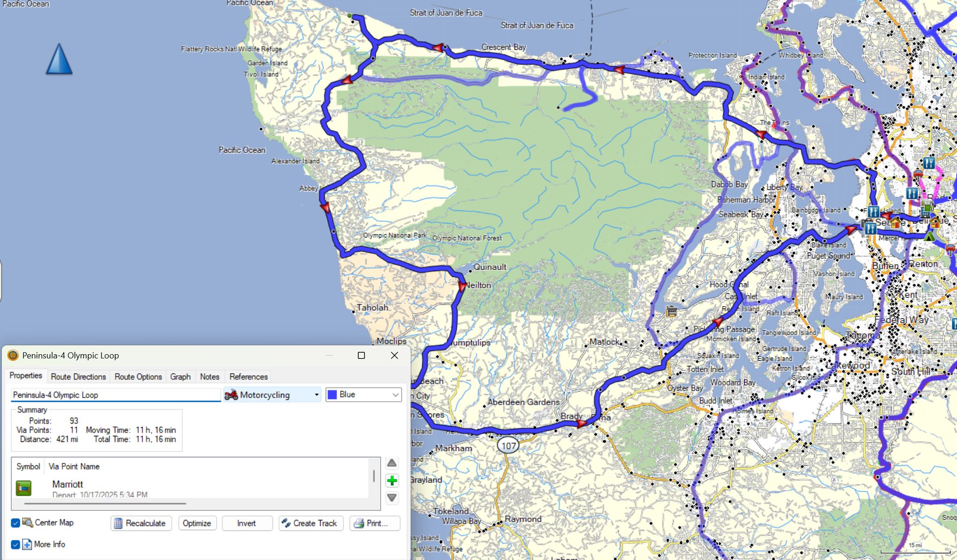Uncheck the Center Map checkbox

coord(15,523)
